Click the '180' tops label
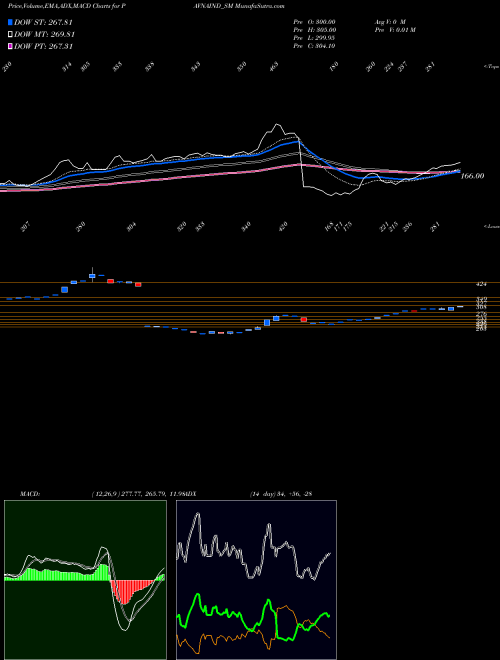Viewport: 500px width, 660px height. point(333,67)
